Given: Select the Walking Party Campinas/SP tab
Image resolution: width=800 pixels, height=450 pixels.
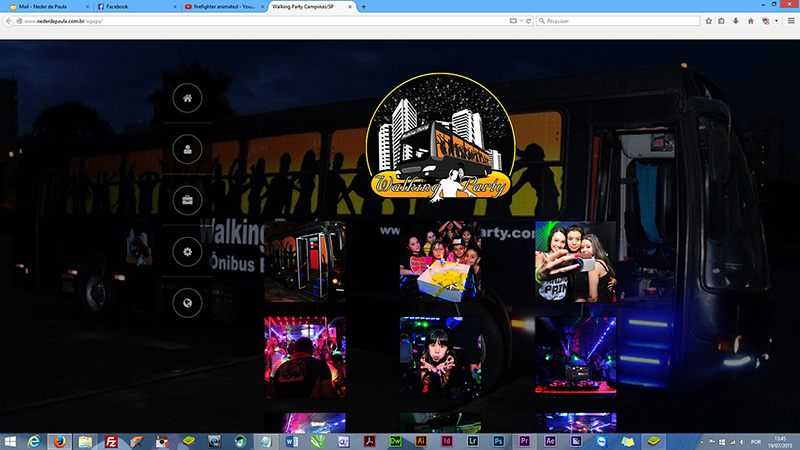Looking at the screenshot, I should click(309, 7).
